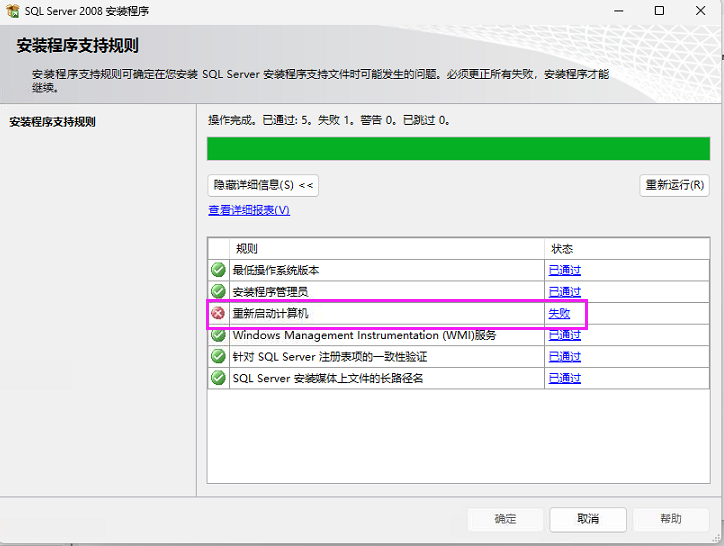Open 已通过 link for 注册表项的一致性验证
Screen dimensions: 724x546
point(564,357)
